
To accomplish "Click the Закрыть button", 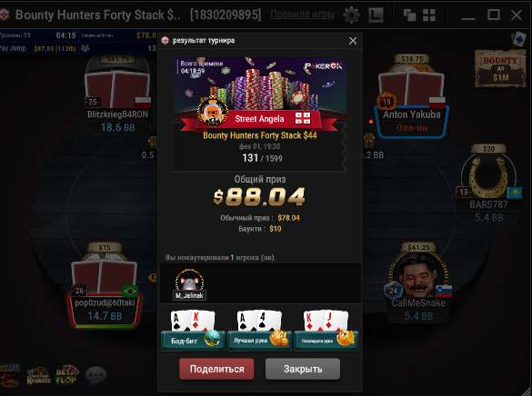I will tap(303, 369).
